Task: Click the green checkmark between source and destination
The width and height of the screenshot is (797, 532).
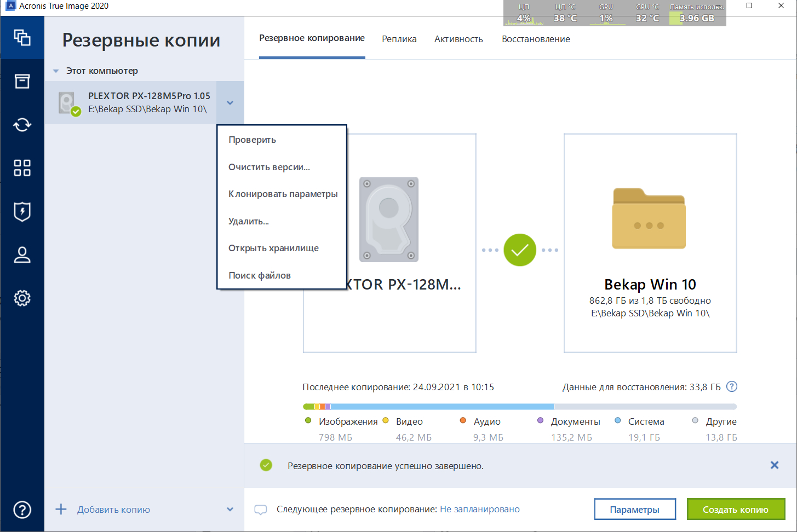Action: tap(520, 250)
